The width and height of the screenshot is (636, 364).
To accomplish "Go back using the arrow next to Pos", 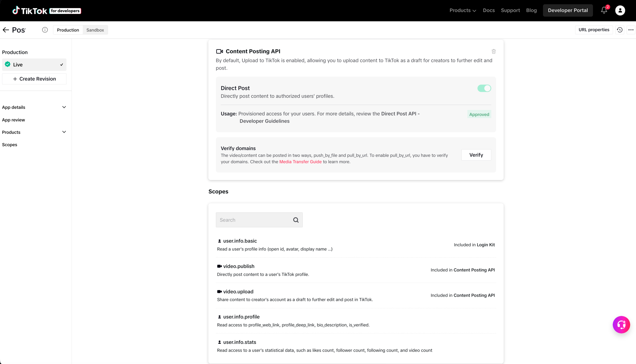I will 6,30.
